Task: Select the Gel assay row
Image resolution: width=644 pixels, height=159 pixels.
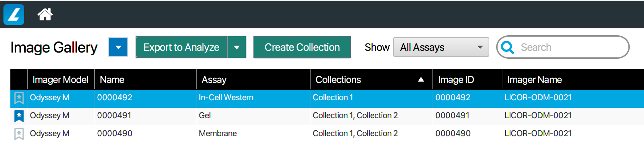Action: (x=205, y=115)
